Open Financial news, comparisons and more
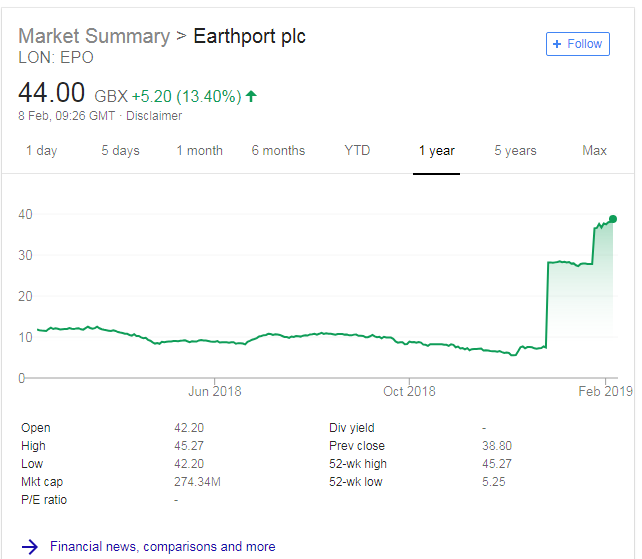Image resolution: width=642 pixels, height=559 pixels. (x=162, y=547)
